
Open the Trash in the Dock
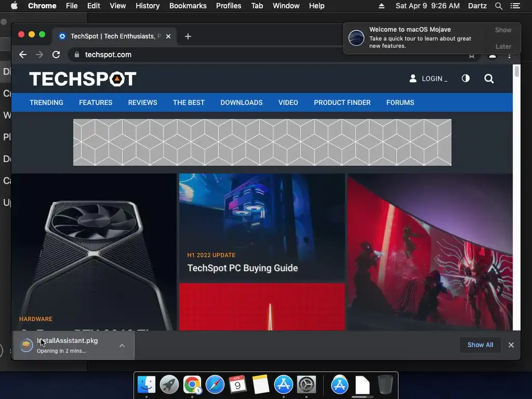click(x=385, y=384)
